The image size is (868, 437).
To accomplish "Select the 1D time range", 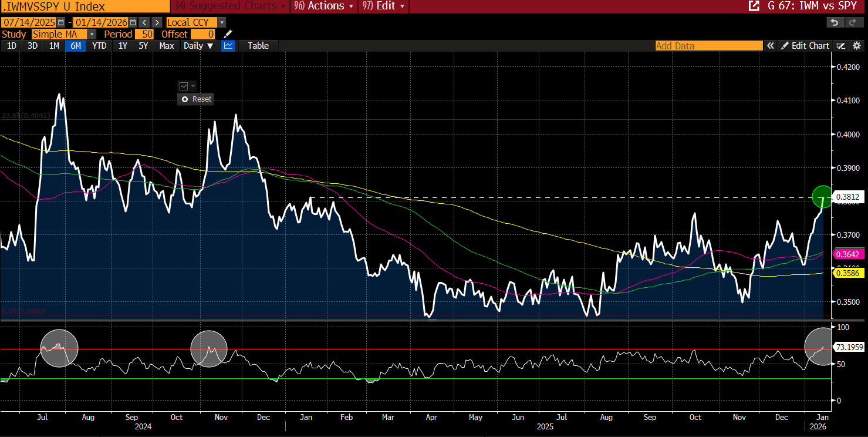I will pos(11,46).
